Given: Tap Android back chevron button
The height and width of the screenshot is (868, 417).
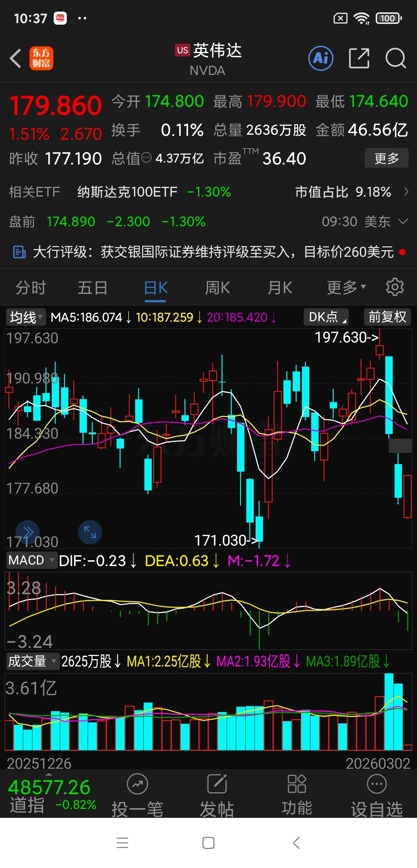Looking at the screenshot, I should click(x=296, y=843).
